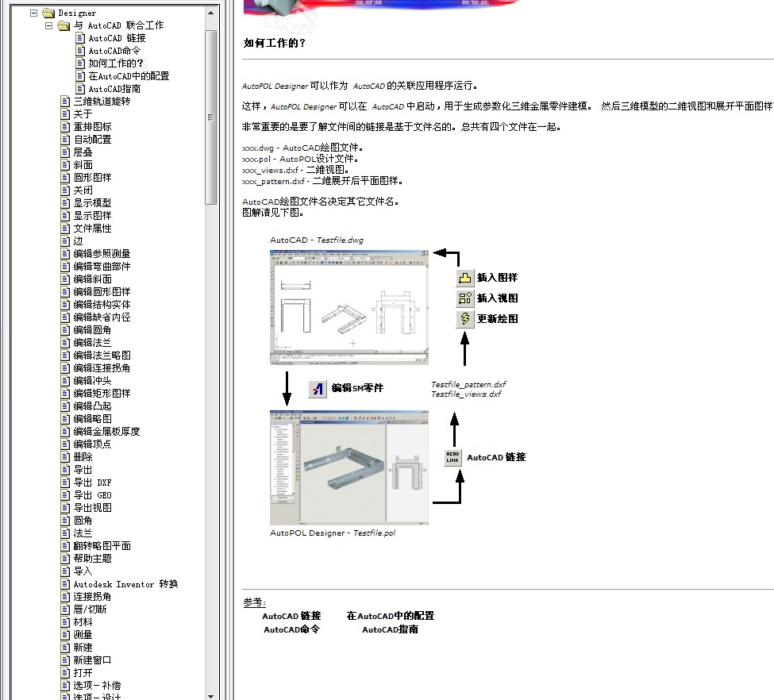Open the 编辑冲头 help topic

click(92, 381)
